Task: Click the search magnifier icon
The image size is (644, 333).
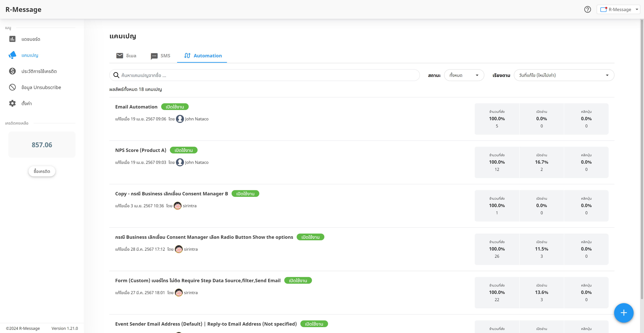Action: coord(116,75)
